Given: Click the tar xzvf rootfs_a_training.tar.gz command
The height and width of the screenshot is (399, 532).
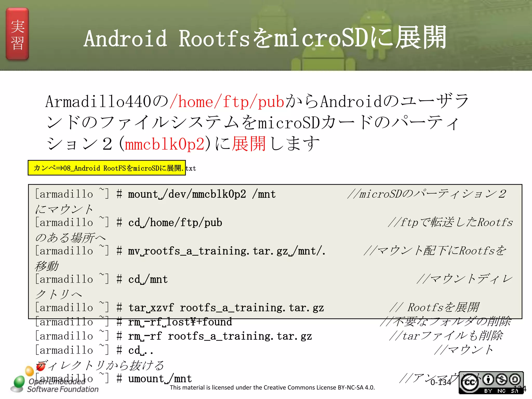Looking at the screenshot, I should coord(226,308).
